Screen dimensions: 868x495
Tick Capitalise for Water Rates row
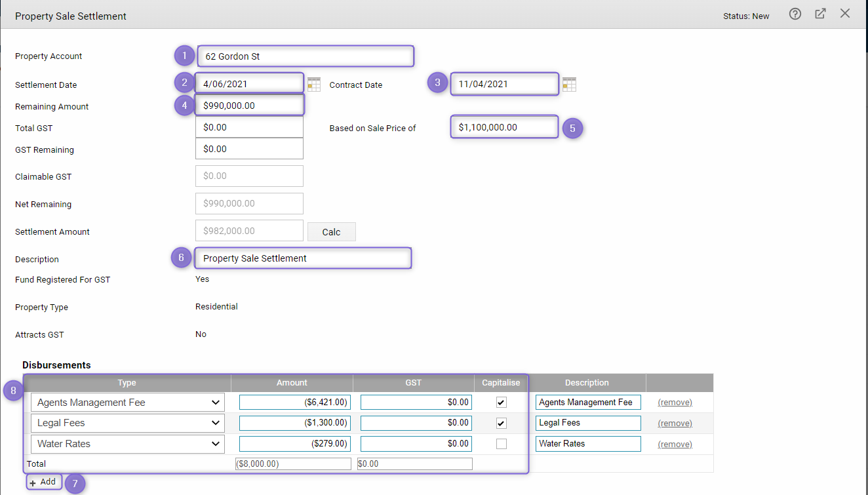(502, 444)
